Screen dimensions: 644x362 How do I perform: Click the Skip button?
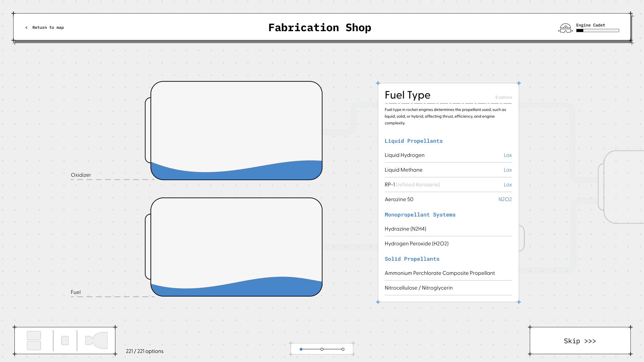(580, 341)
